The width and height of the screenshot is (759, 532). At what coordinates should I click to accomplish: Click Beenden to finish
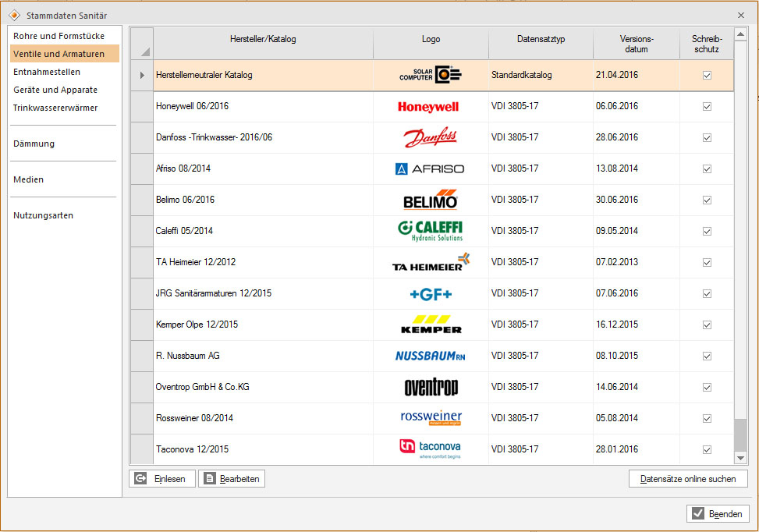[x=718, y=513]
